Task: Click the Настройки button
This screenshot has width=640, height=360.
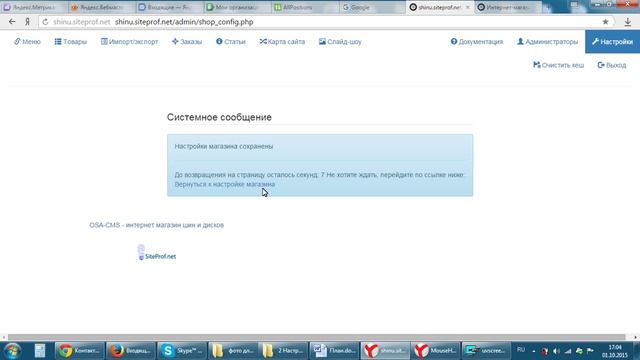Action: pyautogui.click(x=612, y=42)
